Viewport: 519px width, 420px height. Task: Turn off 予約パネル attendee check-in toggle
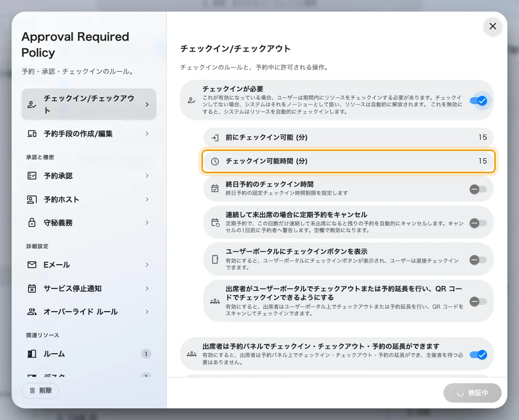point(478,355)
